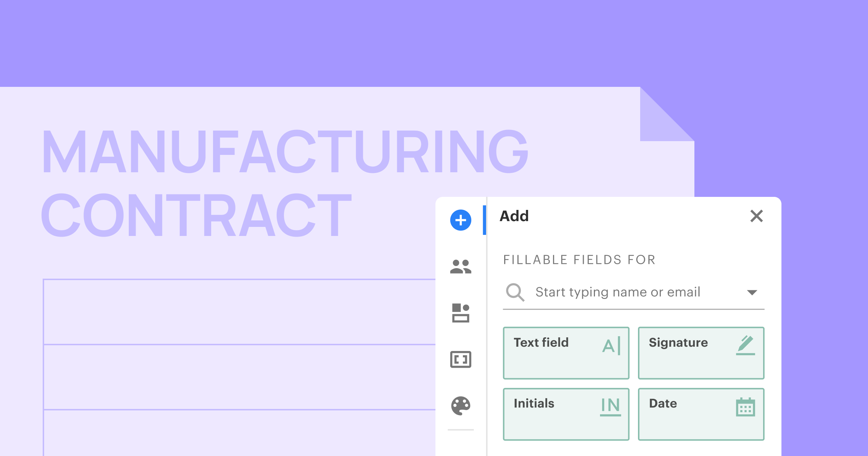Click the magnifier search icon
Viewport: 868px width, 456px height.
click(x=515, y=292)
